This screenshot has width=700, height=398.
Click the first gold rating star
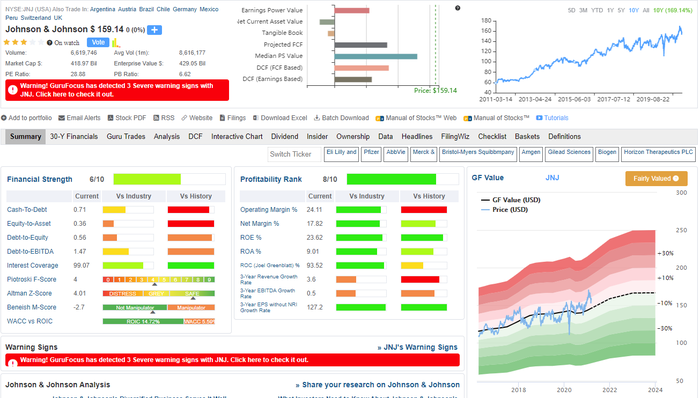coord(7,42)
